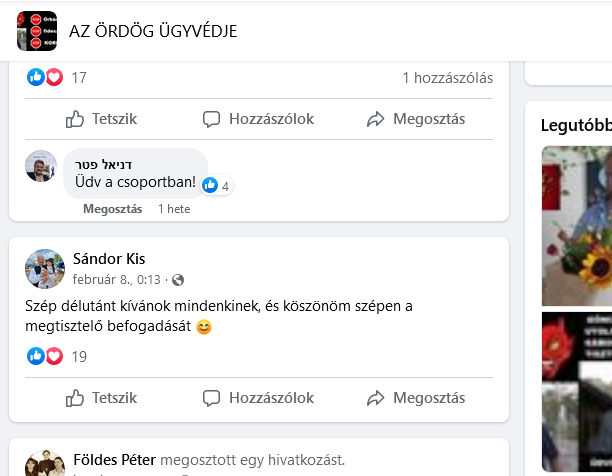Click the public globe privacy icon
The width and height of the screenshot is (612, 476).
click(x=178, y=280)
